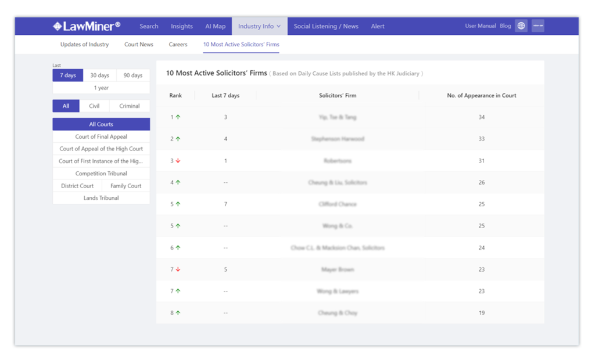
Task: Click the appearance count 26
Action: [x=482, y=182]
